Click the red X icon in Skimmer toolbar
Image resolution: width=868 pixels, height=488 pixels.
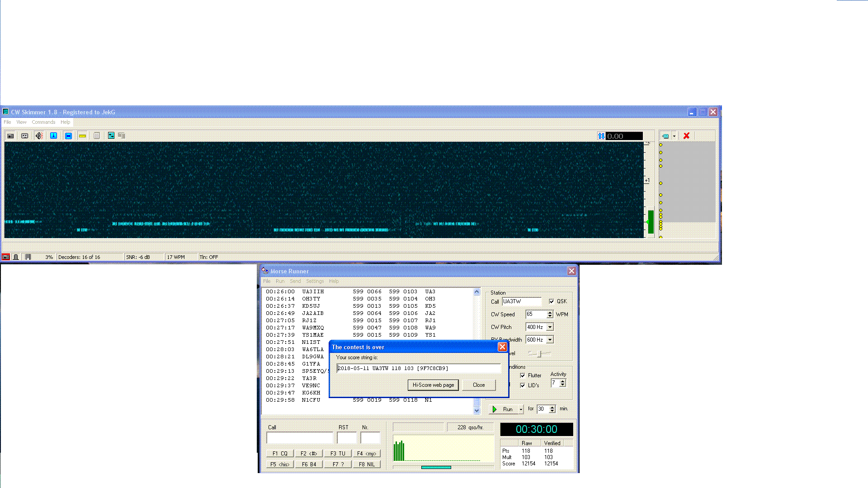pyautogui.click(x=686, y=136)
